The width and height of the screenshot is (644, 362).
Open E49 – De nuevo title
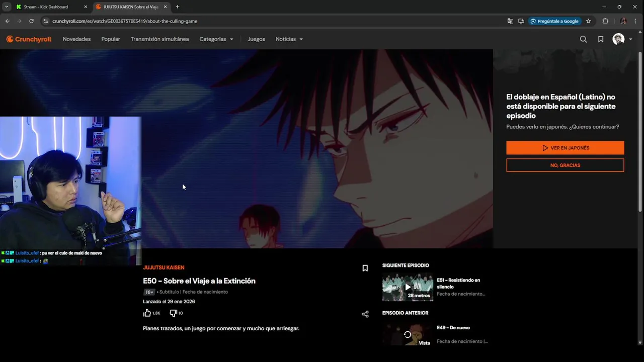pyautogui.click(x=453, y=328)
